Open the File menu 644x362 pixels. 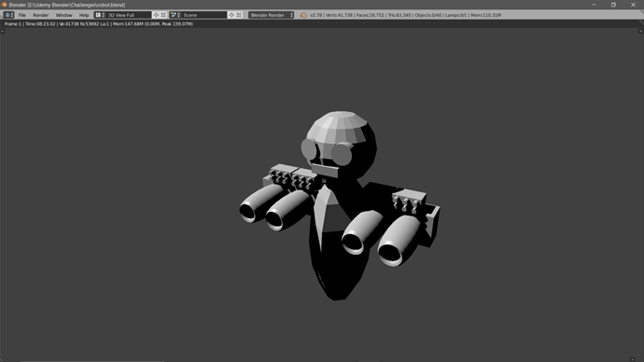pos(22,15)
